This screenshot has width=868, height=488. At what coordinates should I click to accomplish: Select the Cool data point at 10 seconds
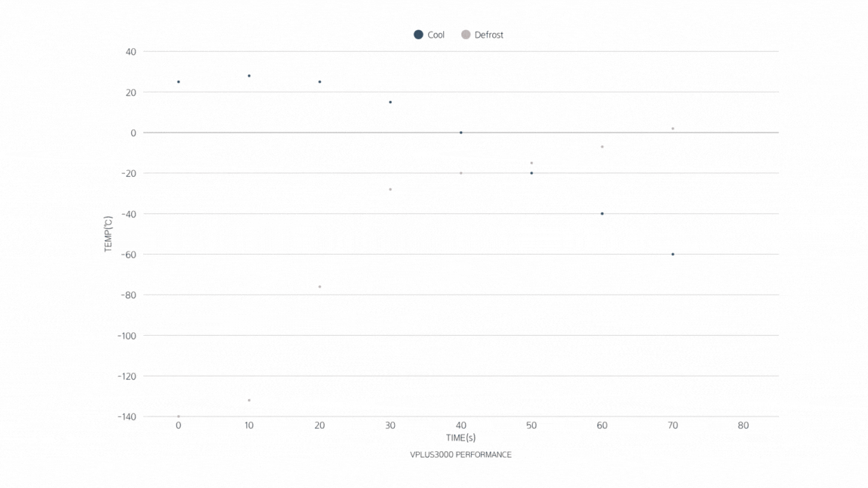249,76
